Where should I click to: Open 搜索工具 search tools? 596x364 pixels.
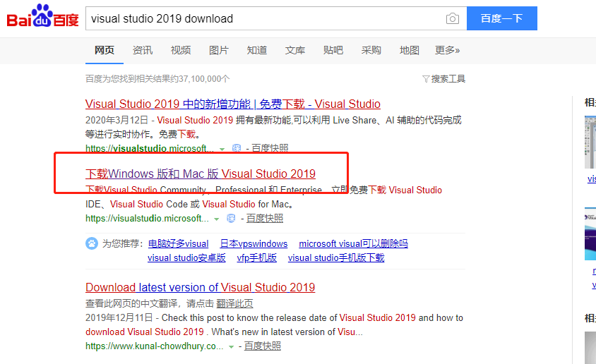point(448,79)
